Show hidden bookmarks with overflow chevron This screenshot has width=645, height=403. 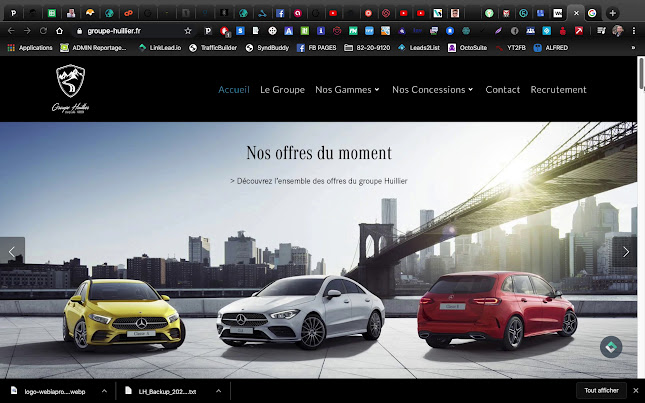pyautogui.click(x=633, y=48)
